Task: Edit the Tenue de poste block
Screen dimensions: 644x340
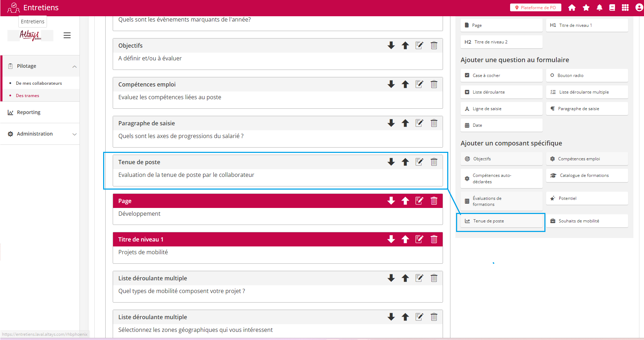Action: [419, 162]
